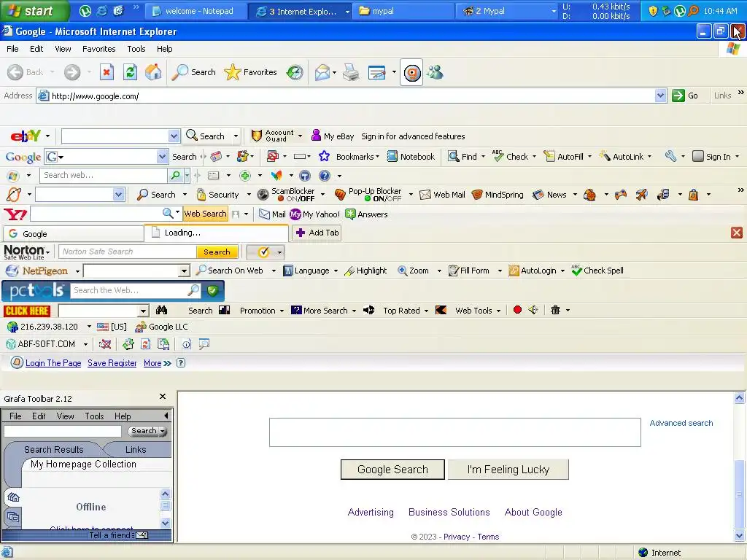Click the eBay logo icon
The width and height of the screenshot is (747, 560).
[x=26, y=136]
